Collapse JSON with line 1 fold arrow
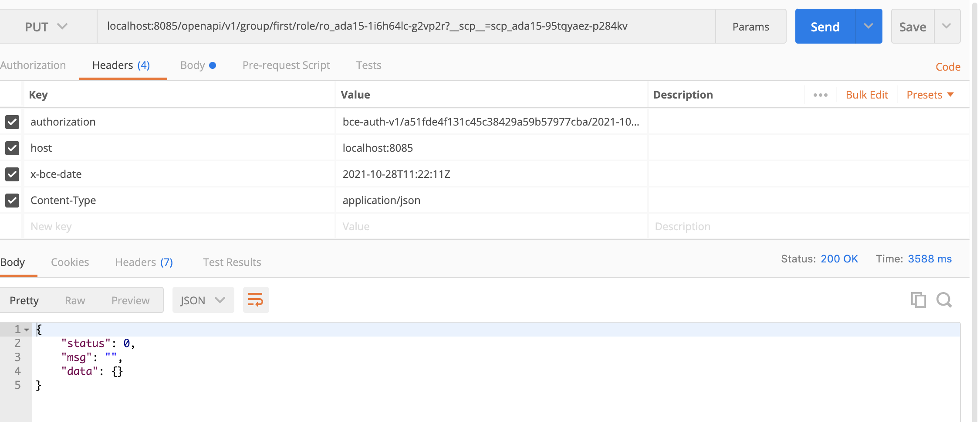 click(27, 330)
